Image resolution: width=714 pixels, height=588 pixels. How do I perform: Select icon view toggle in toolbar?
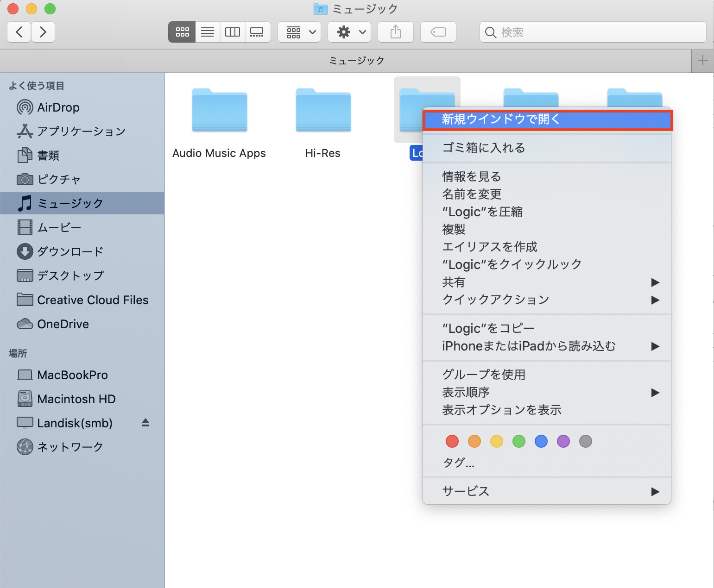coord(182,32)
